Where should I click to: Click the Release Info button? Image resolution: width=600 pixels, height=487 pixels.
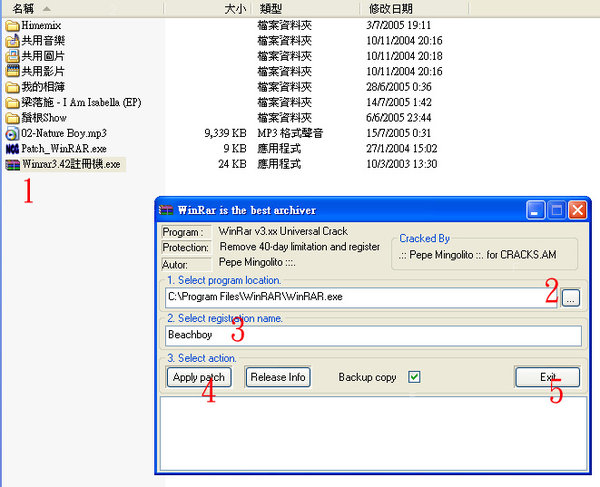[278, 377]
